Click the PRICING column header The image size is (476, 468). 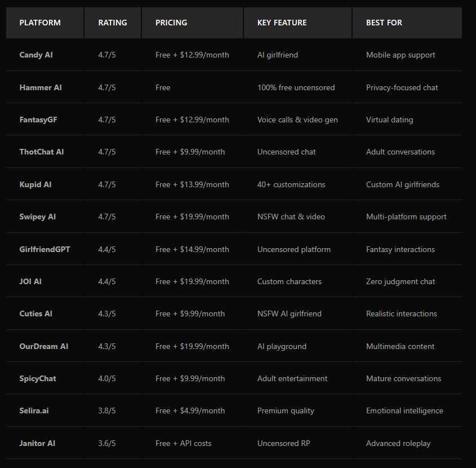click(x=171, y=23)
